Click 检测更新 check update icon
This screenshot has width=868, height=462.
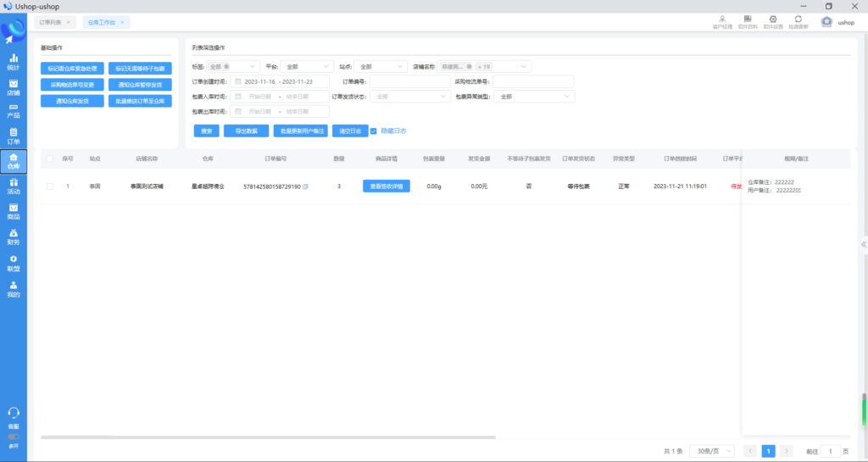(x=798, y=21)
